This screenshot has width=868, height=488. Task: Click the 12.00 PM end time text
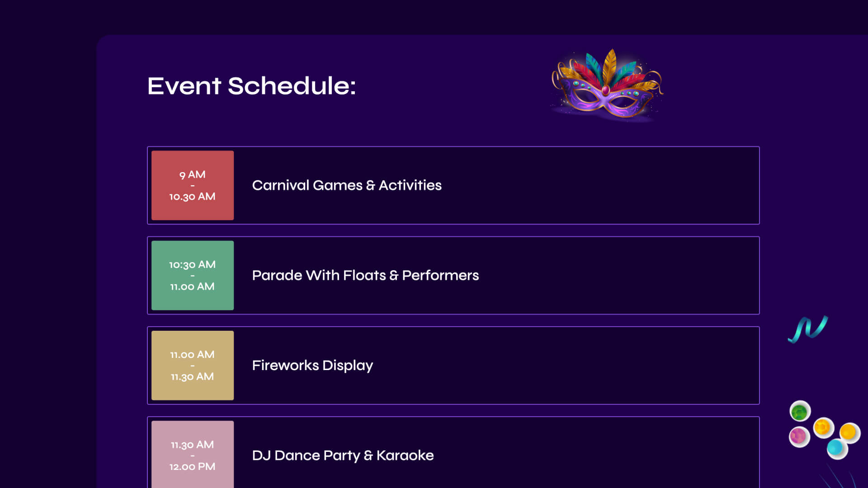coord(192,467)
